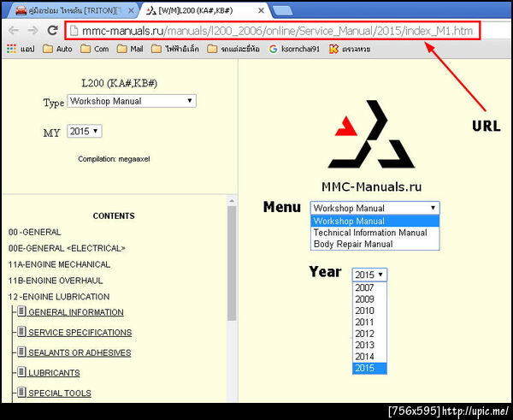Open the Year 2015 dropdown
This screenshot has height=420, width=513.
tap(369, 275)
